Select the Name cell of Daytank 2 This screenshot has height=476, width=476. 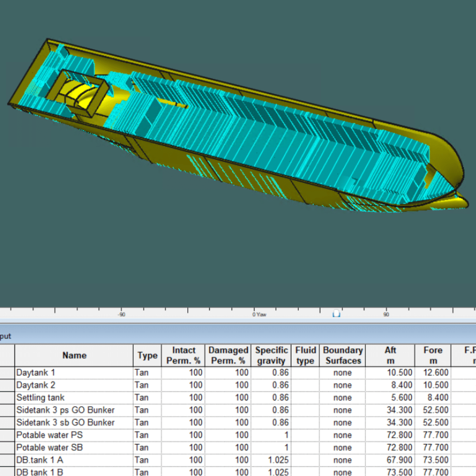(74, 385)
